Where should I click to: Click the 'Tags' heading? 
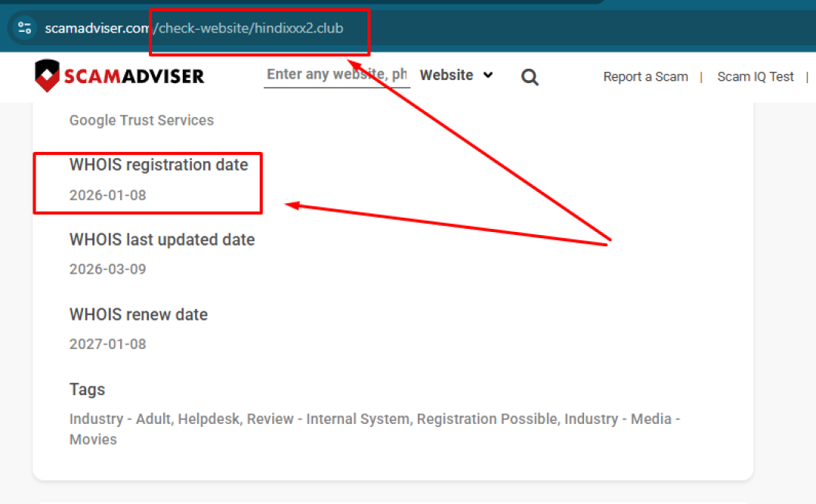tap(88, 389)
